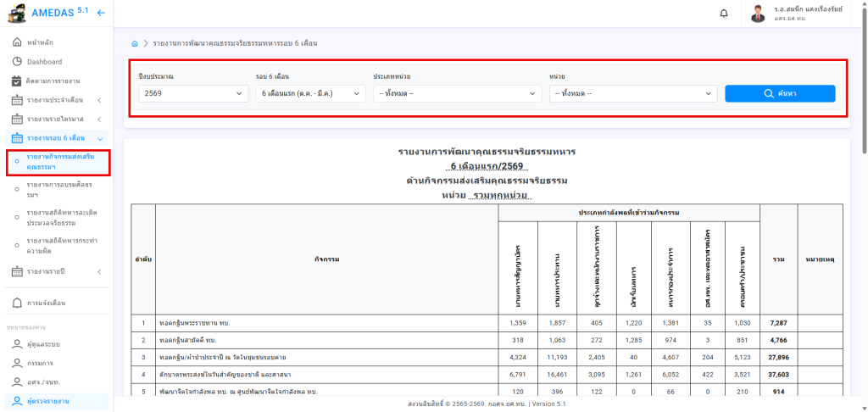The height and width of the screenshot is (412, 868).
Task: Click the ลำดับ column header
Action: 142,259
